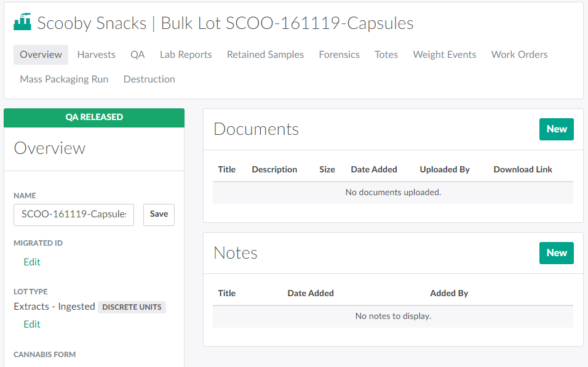Edit the Migrated ID
This screenshot has width=588, height=367.
pyautogui.click(x=32, y=262)
